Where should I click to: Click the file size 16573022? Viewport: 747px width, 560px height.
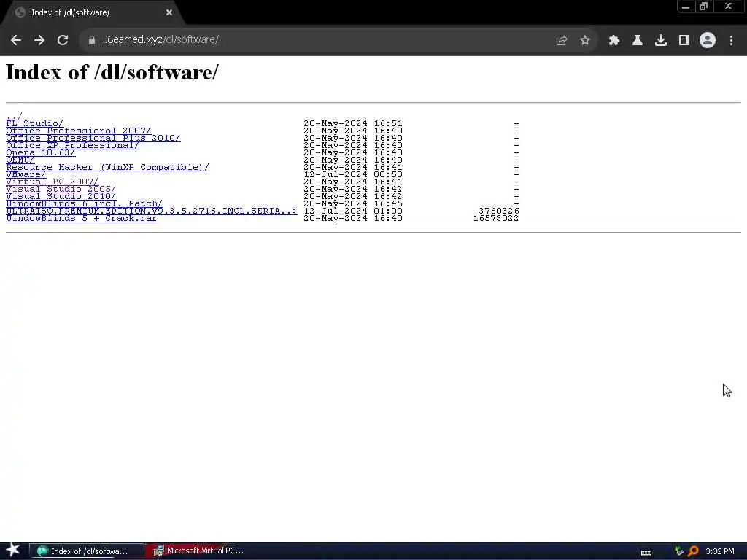496,218
